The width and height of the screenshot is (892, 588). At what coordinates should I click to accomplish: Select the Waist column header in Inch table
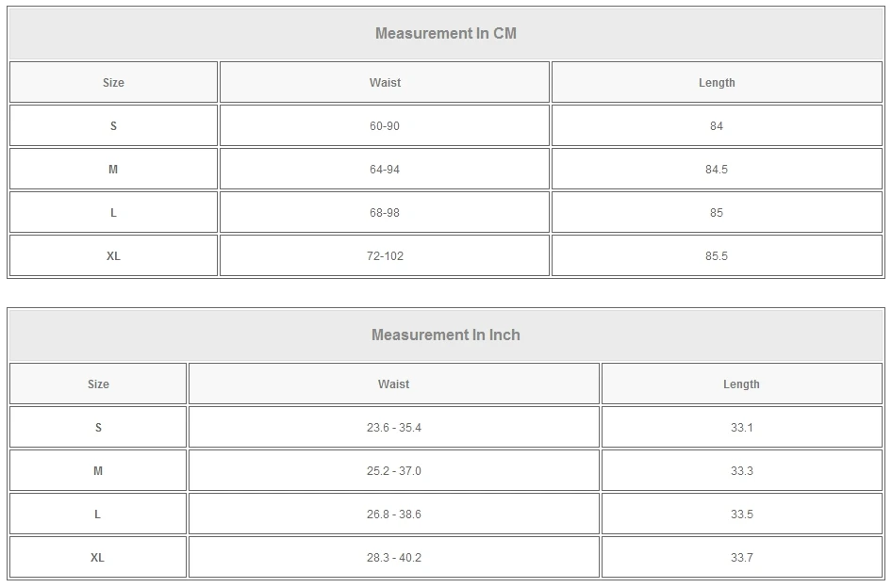393,384
